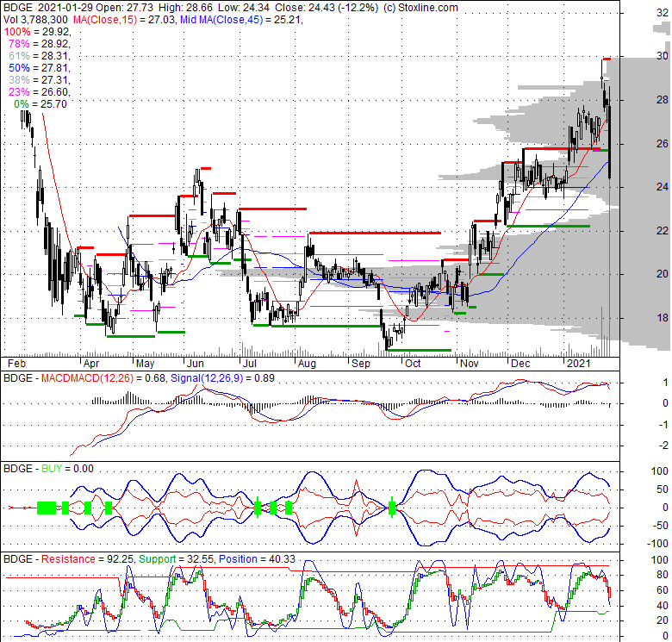Click the May label on time axis
This screenshot has height=642, width=672.
click(x=146, y=364)
